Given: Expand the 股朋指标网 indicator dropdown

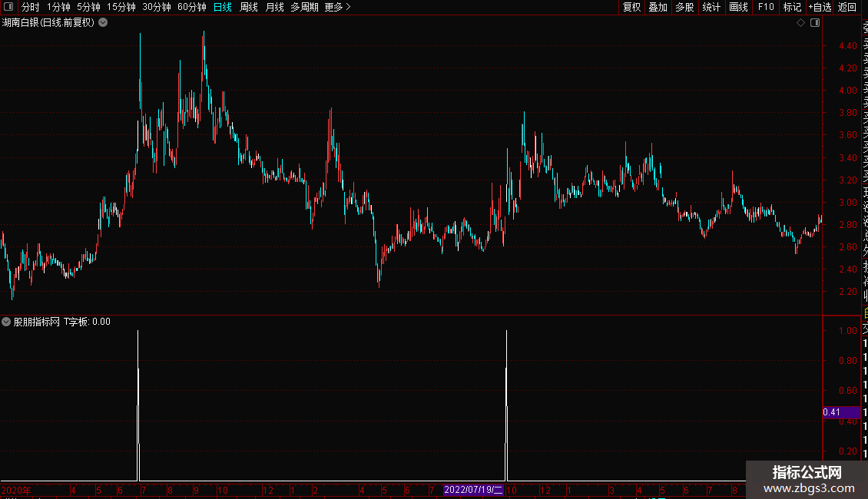Looking at the screenshot, I should (6, 322).
